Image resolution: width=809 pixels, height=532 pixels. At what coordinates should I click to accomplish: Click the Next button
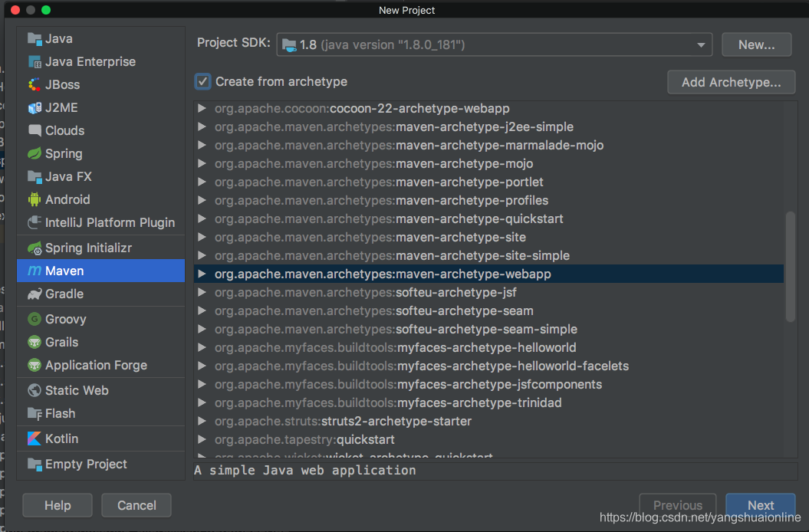[x=761, y=505]
